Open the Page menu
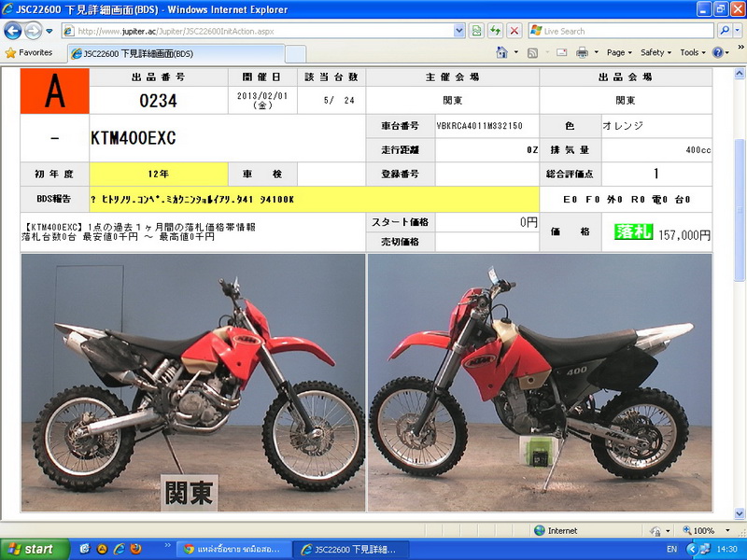Viewport: 747px width, 560px height. click(x=619, y=52)
